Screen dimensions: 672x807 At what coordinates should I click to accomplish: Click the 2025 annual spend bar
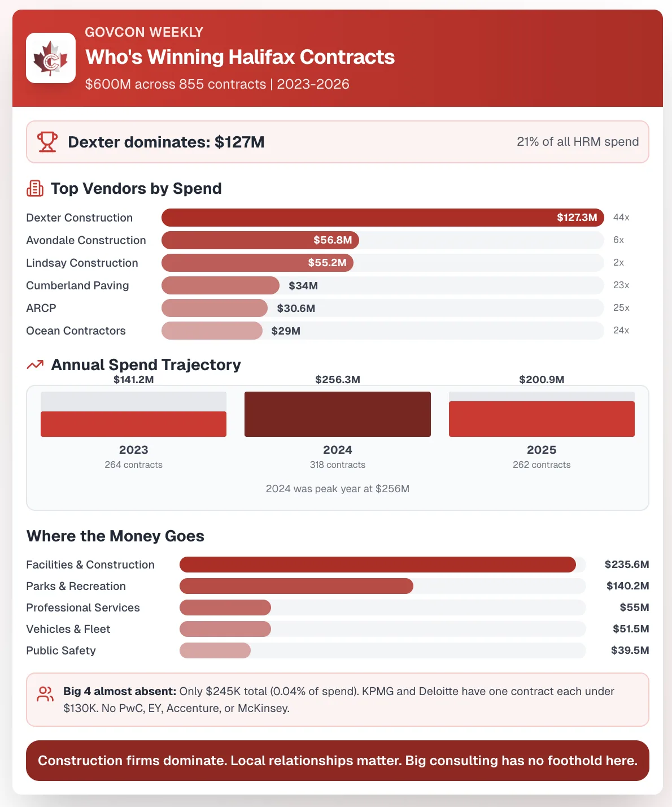pos(542,419)
